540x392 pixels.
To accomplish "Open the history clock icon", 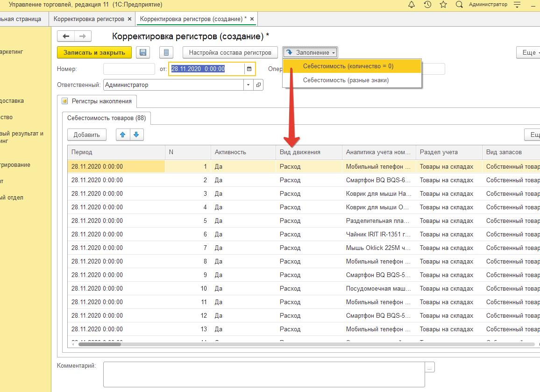I will click(427, 5).
